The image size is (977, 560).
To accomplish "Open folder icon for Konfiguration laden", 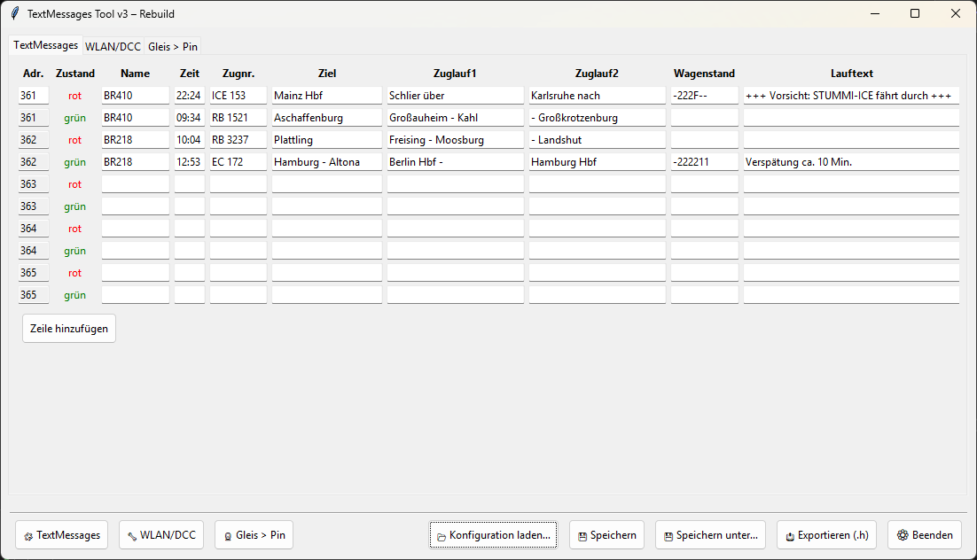I will click(x=442, y=536).
